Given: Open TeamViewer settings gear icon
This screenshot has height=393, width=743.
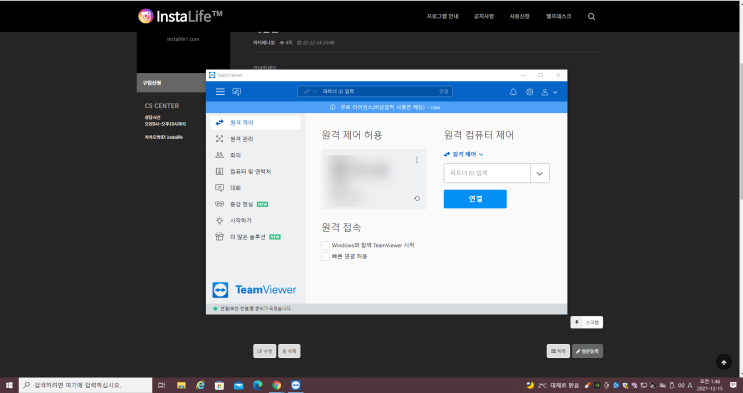Looking at the screenshot, I should click(x=529, y=92).
